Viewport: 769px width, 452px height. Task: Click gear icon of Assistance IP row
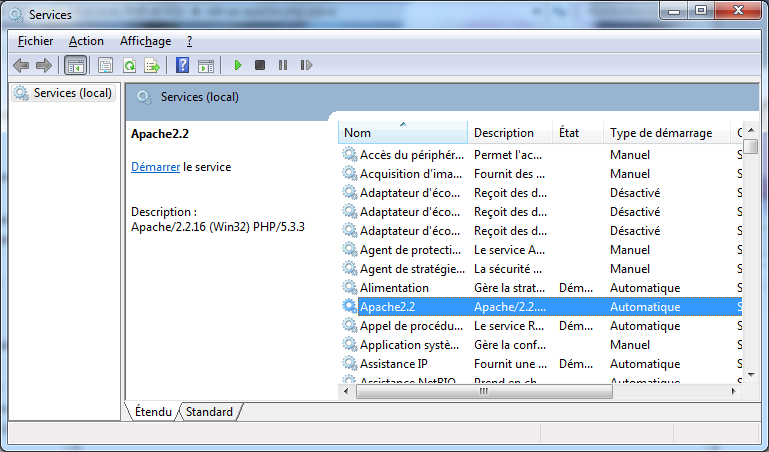pyautogui.click(x=349, y=363)
